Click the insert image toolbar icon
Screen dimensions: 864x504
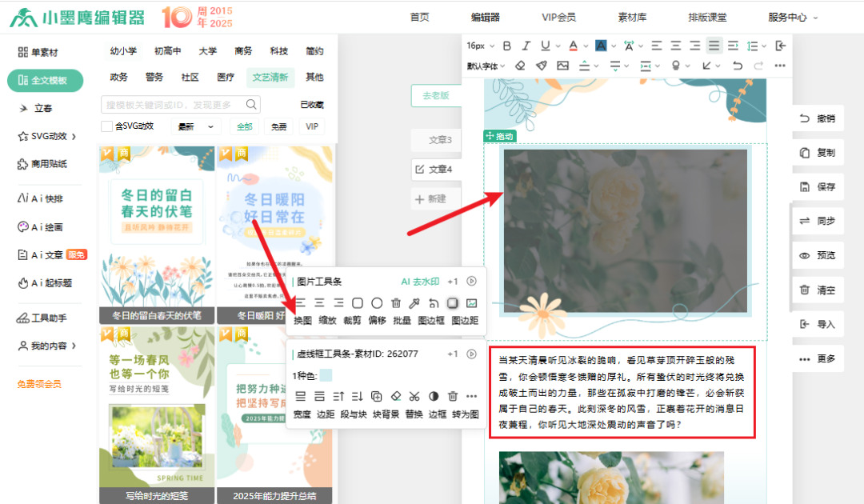tap(562, 66)
